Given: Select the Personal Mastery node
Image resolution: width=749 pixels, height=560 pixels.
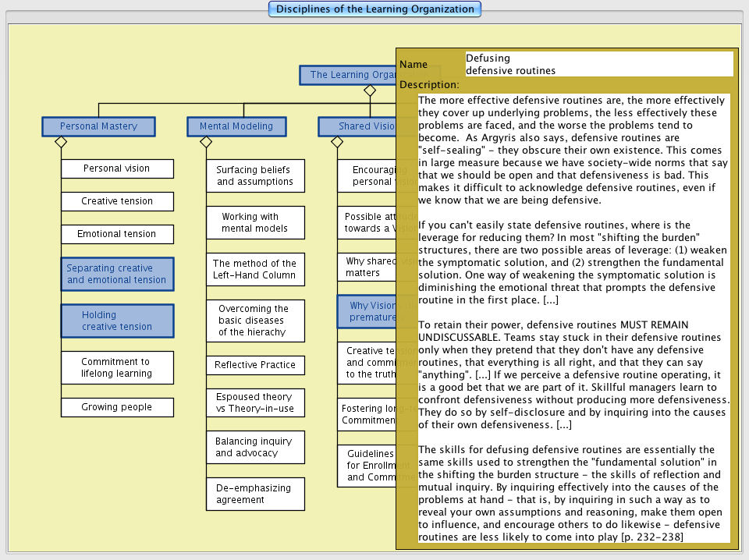Looking at the screenshot, I should [98, 126].
